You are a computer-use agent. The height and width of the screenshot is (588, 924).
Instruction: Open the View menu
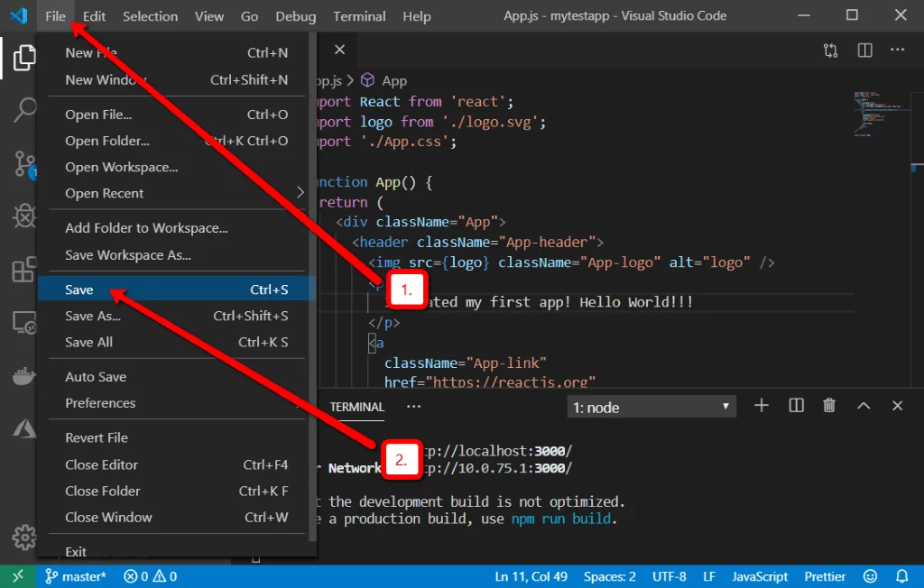pos(209,16)
